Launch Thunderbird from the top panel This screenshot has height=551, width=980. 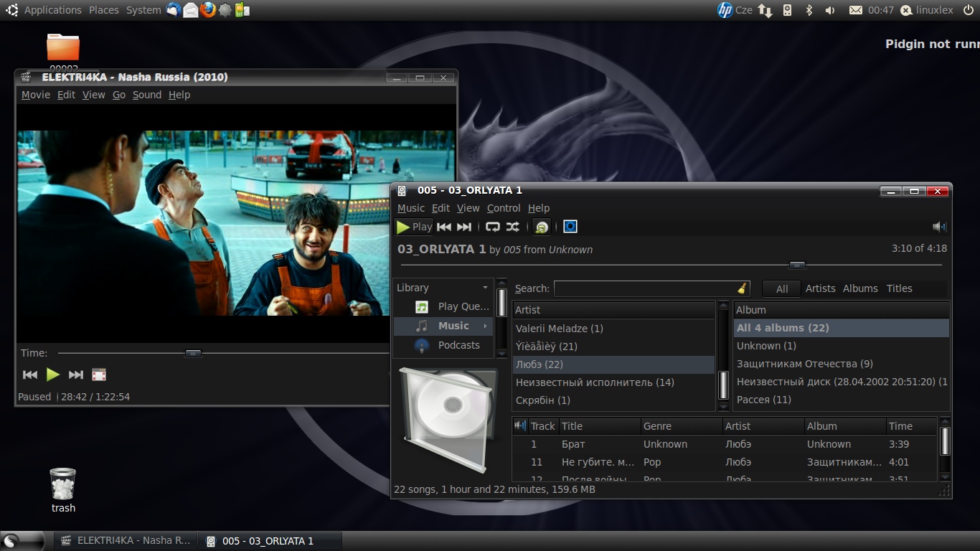click(x=174, y=10)
